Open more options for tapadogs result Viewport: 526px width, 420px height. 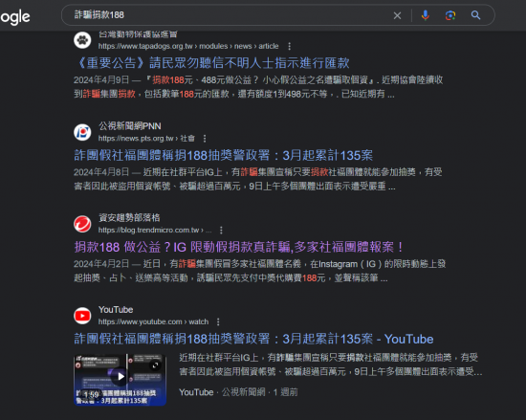pyautogui.click(x=289, y=46)
